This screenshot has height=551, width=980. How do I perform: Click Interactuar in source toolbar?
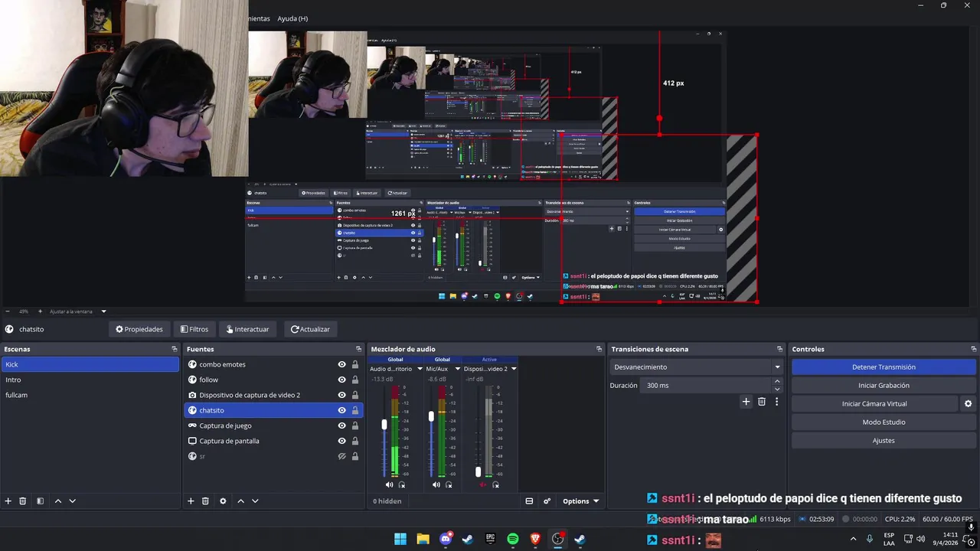click(x=247, y=329)
